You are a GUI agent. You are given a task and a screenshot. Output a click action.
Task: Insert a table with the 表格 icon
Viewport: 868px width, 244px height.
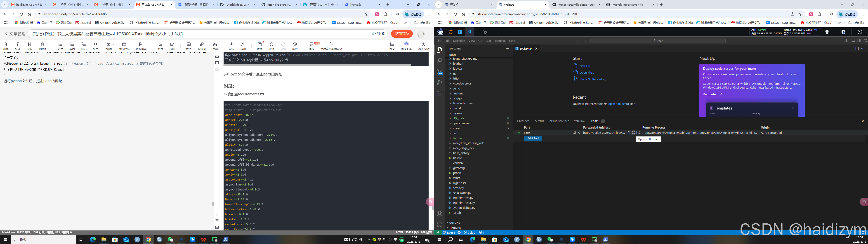[189, 46]
